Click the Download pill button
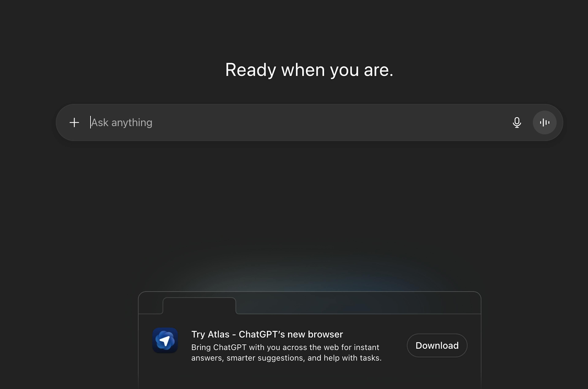The image size is (588, 389). click(437, 345)
